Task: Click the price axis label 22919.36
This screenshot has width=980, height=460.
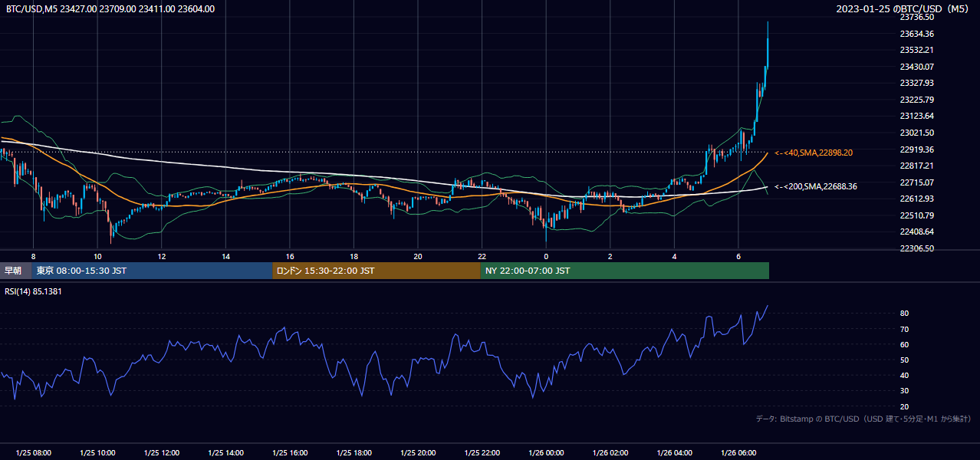Action: click(916, 149)
